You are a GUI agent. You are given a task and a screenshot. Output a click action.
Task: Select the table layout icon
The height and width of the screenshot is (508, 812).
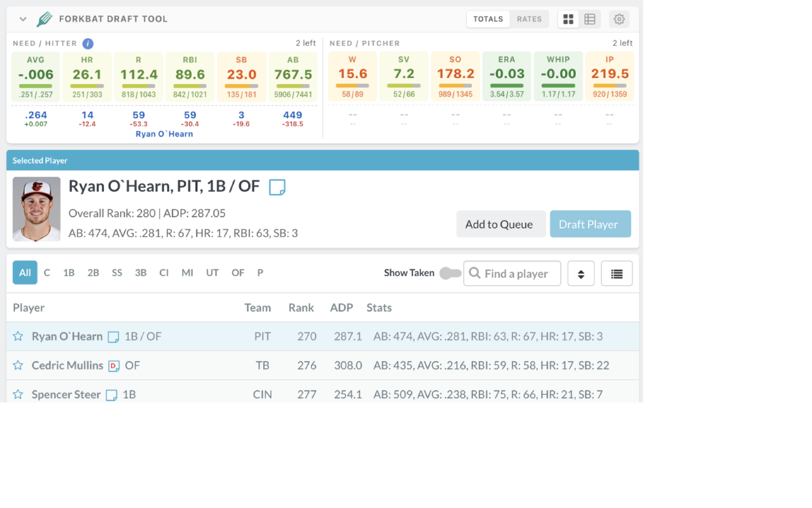[590, 19]
